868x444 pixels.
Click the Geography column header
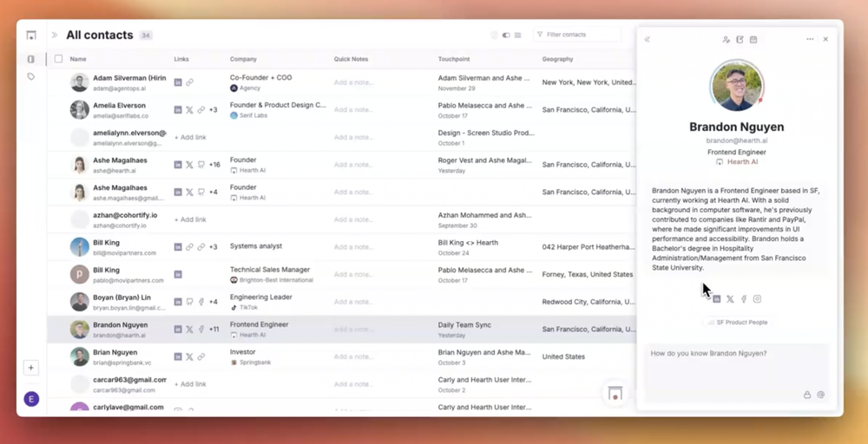point(557,59)
